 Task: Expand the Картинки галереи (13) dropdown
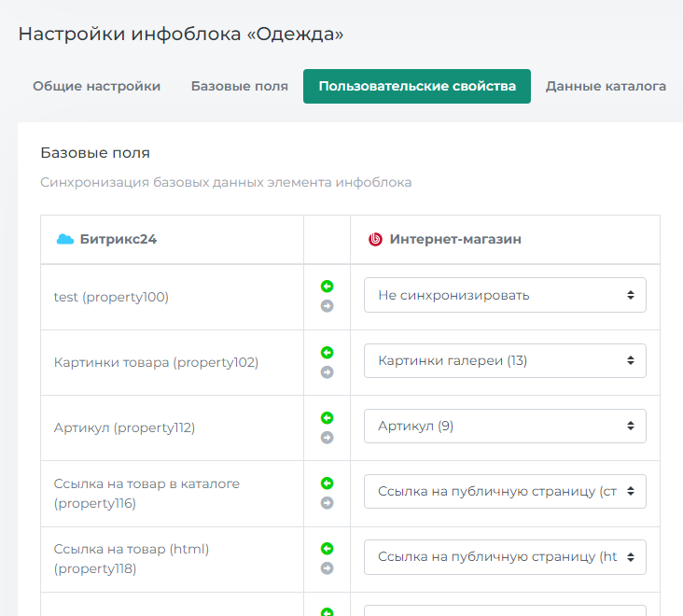pyautogui.click(x=505, y=360)
